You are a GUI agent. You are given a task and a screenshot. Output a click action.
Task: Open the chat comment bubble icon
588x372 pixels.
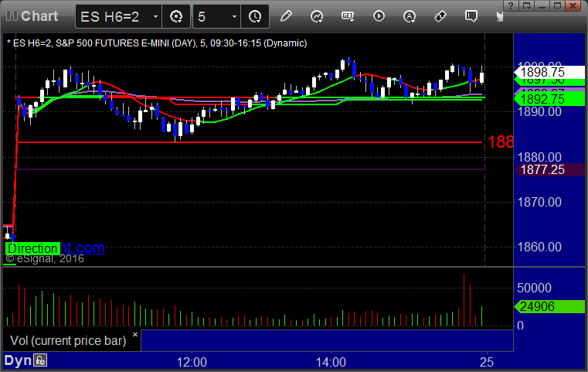(471, 16)
